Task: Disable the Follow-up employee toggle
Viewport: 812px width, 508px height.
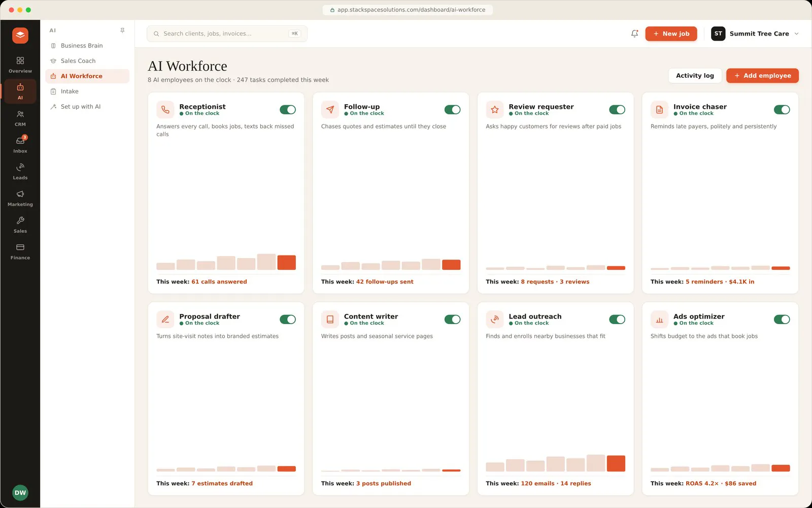Action: [452, 110]
